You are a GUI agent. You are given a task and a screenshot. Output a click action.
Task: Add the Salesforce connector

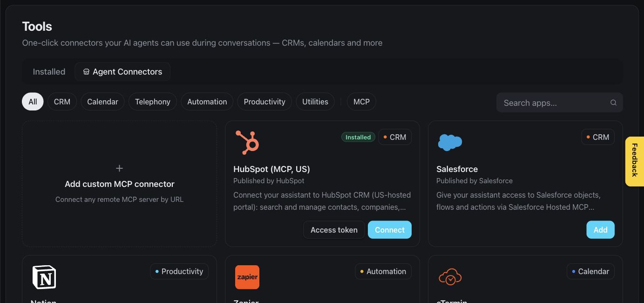click(x=600, y=230)
